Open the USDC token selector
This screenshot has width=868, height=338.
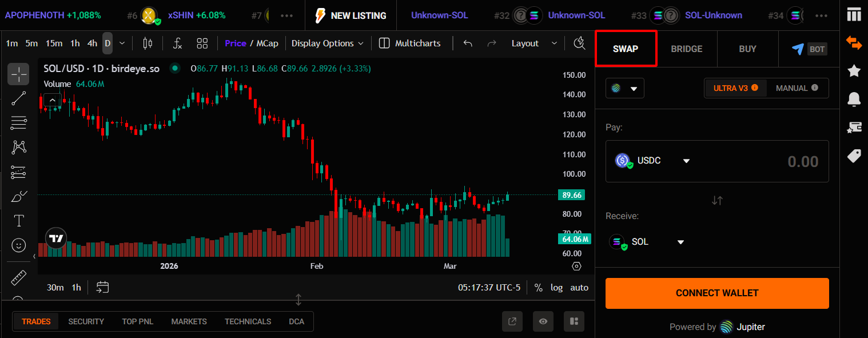652,161
